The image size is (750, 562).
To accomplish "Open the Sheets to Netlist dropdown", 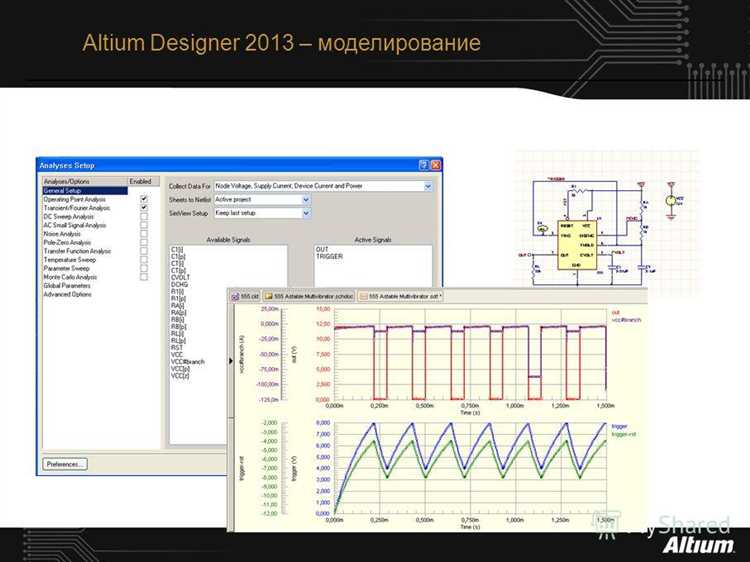I will [x=306, y=199].
